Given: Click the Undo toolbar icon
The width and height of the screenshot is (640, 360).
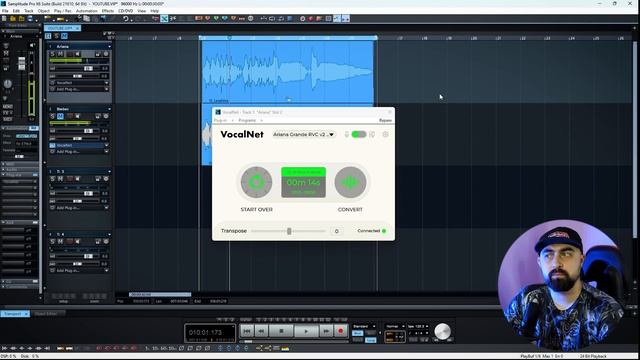Looking at the screenshot, I should pyautogui.click(x=126, y=18).
